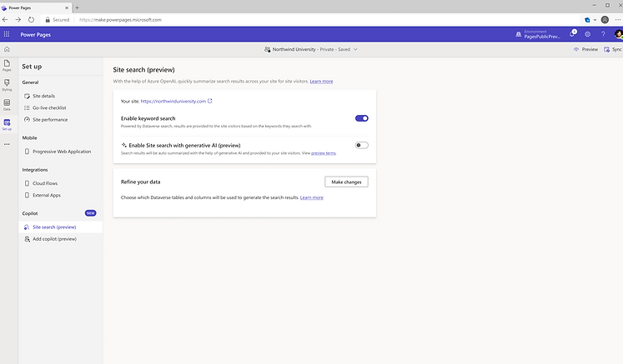Open the external link icon beside site URL

210,101
